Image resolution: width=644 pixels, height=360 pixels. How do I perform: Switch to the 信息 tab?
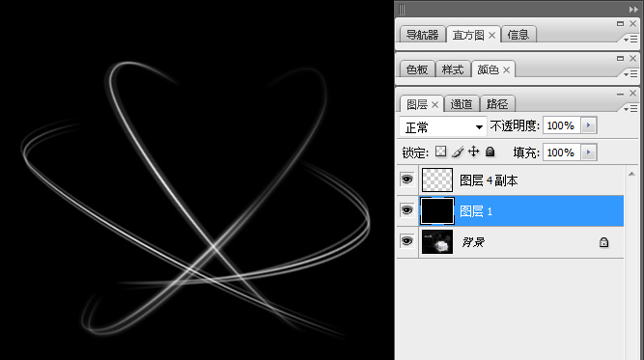coord(518,35)
